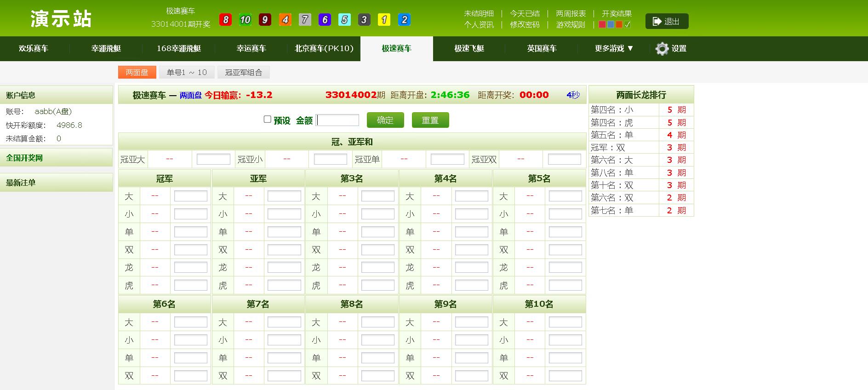The width and height of the screenshot is (868, 390).
Task: Click the red number 8 ball
Action: 225,20
